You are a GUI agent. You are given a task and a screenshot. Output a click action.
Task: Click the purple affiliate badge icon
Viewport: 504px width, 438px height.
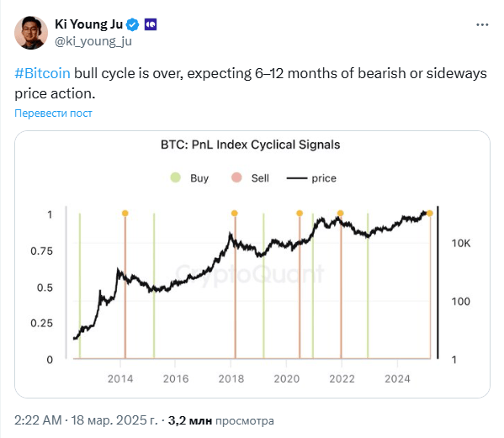tap(151, 24)
